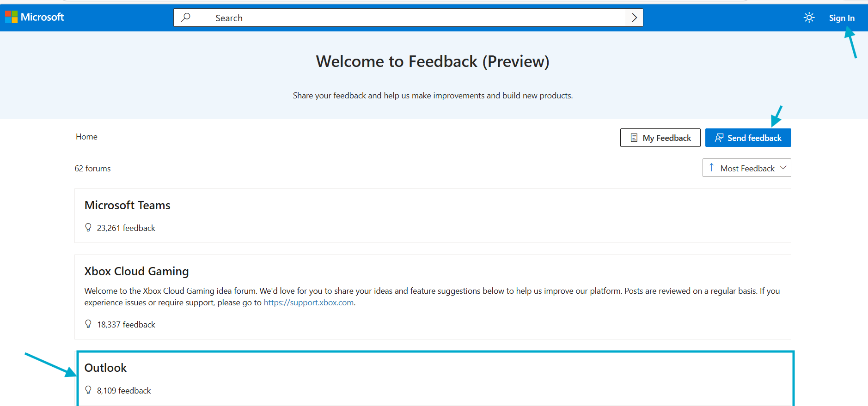Click the lightbulb icon beside 18,337 feedback
The width and height of the screenshot is (868, 406).
[x=88, y=324]
